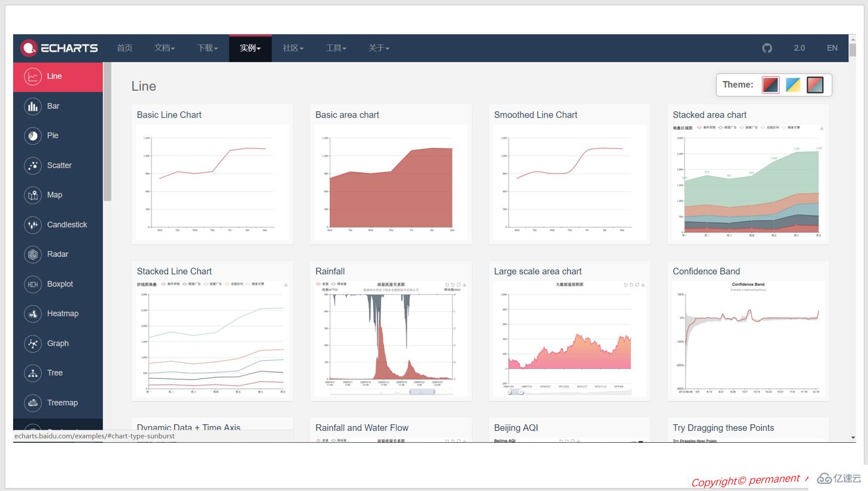The image size is (868, 491).
Task: Click save icon in Stacked area chart
Action: [821, 128]
